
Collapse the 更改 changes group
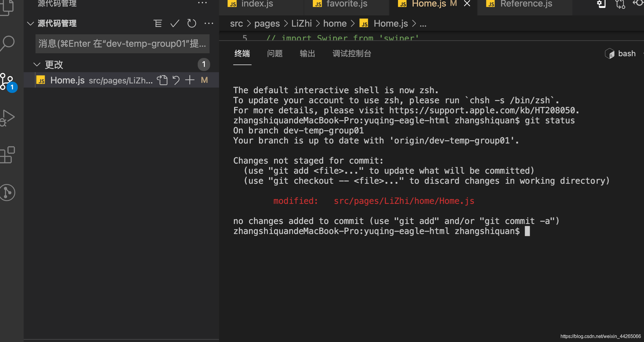(37, 64)
